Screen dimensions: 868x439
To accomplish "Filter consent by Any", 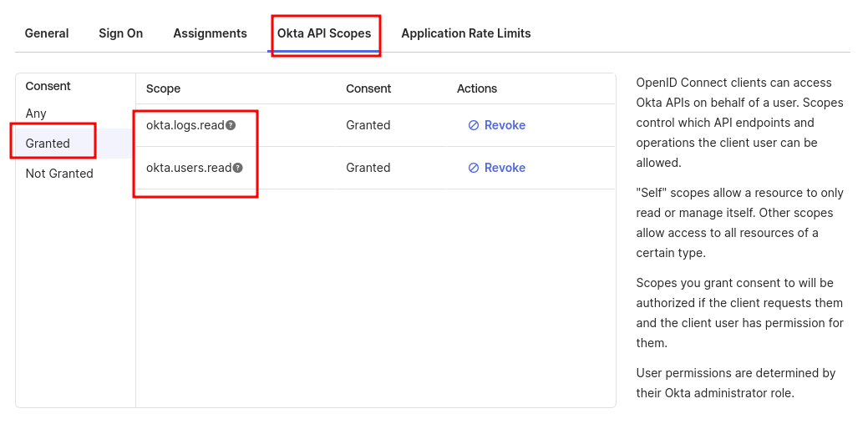I will tap(36, 114).
